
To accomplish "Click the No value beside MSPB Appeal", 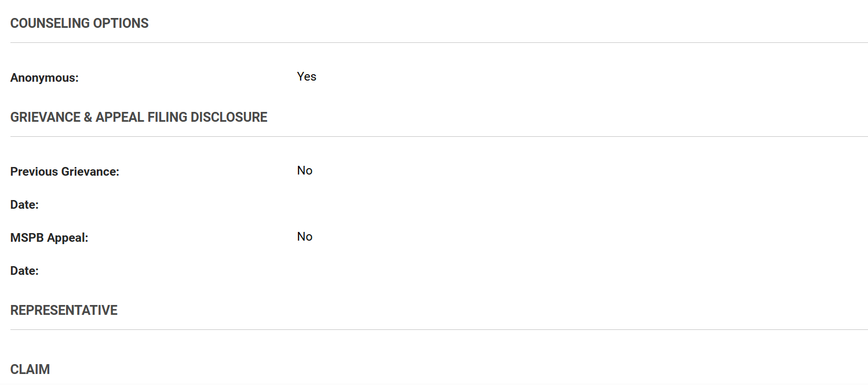I will click(305, 237).
